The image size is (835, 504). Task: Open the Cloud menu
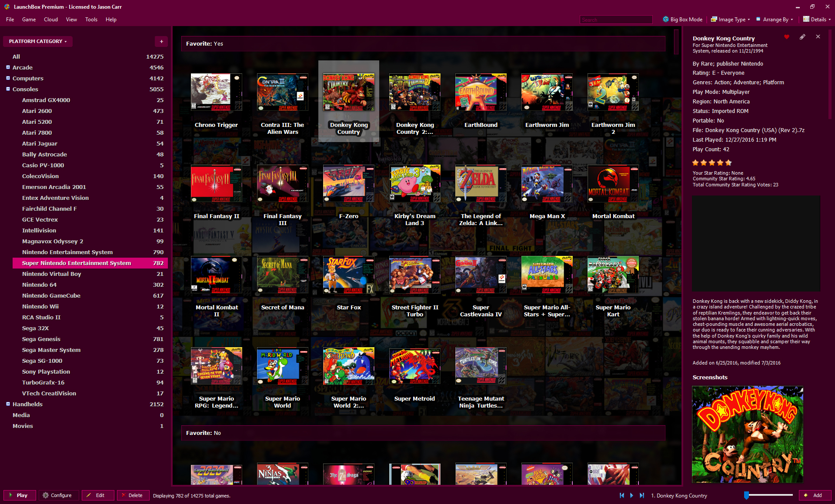(x=51, y=20)
